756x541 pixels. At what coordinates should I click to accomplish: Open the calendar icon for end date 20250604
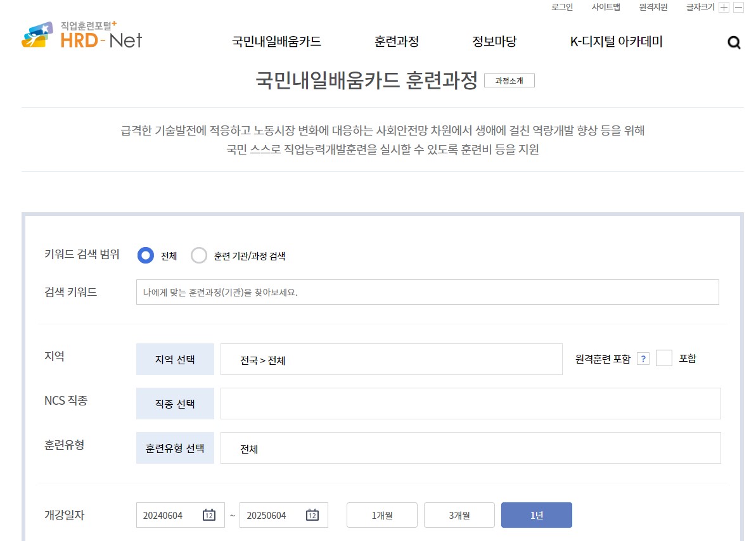pyautogui.click(x=312, y=515)
